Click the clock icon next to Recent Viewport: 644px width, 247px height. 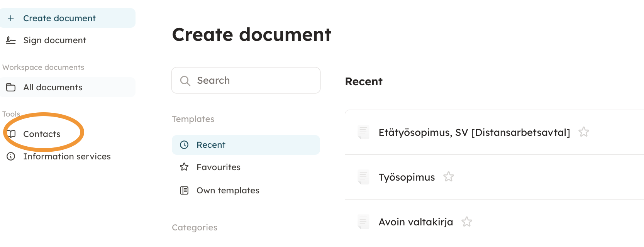click(x=184, y=145)
